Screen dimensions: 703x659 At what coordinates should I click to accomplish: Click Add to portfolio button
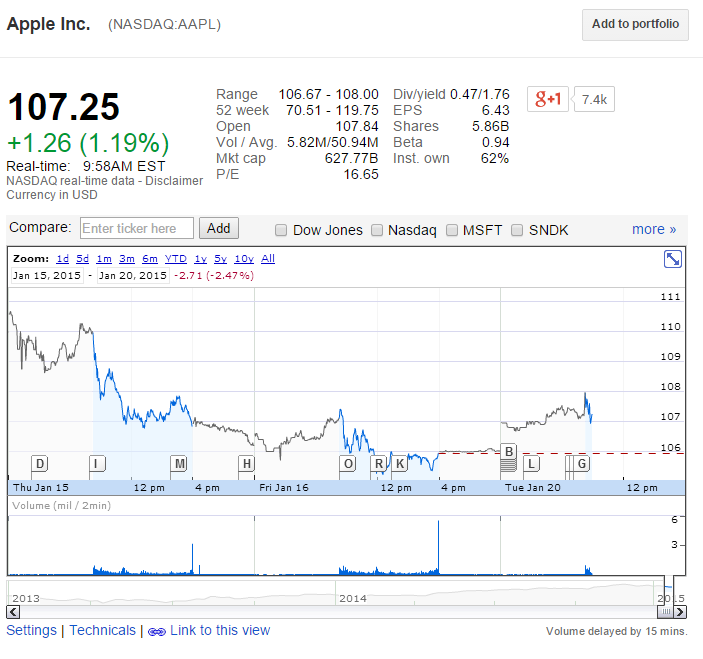pos(635,24)
